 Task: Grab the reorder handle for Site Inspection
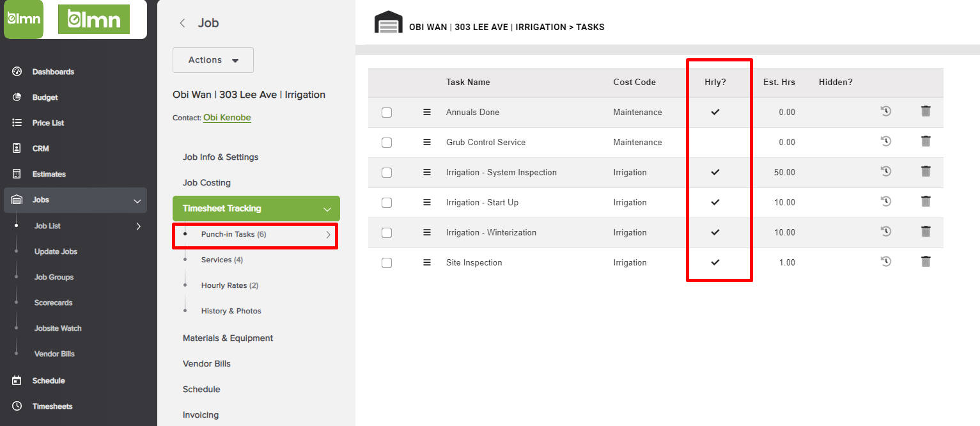click(x=427, y=262)
